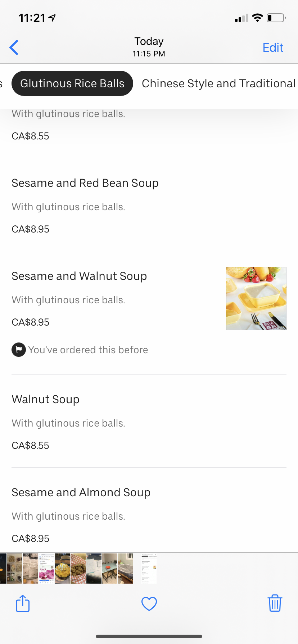
Task: Favorite the photo with heart icon
Action: (x=149, y=604)
